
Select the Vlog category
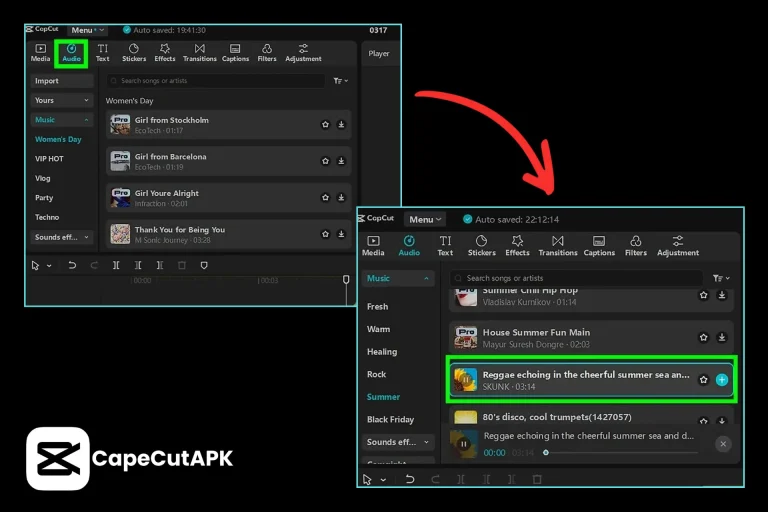[x=43, y=178]
